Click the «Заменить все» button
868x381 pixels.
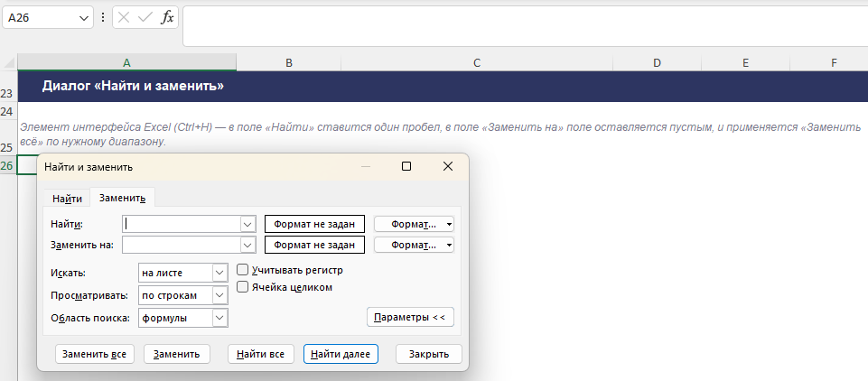94,354
